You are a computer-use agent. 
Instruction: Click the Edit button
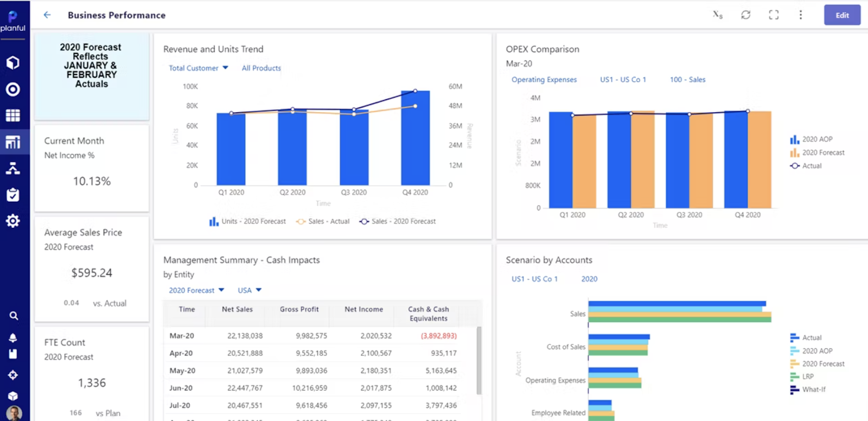point(842,15)
